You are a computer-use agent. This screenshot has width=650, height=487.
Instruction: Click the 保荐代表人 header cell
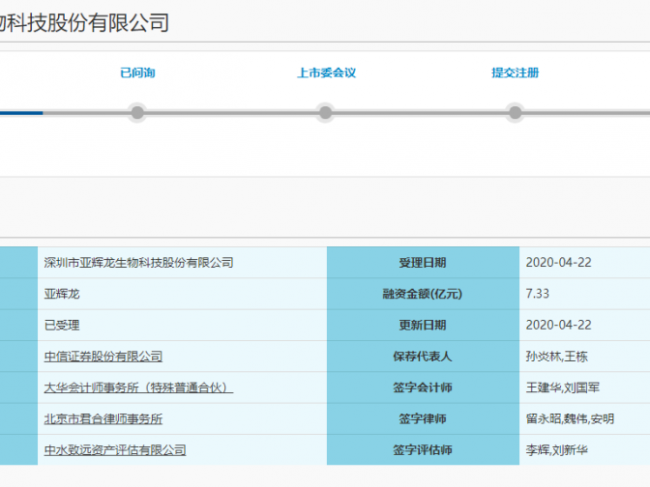pyautogui.click(x=423, y=356)
